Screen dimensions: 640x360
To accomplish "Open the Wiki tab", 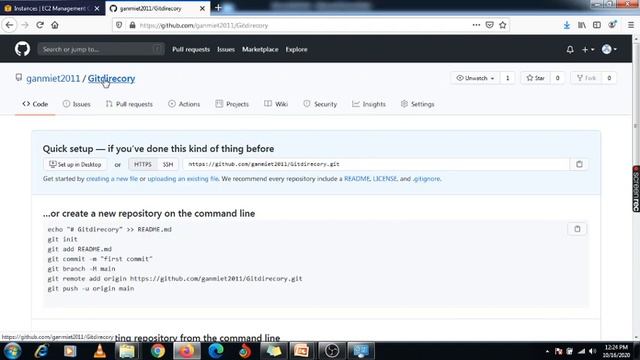I will click(x=276, y=104).
